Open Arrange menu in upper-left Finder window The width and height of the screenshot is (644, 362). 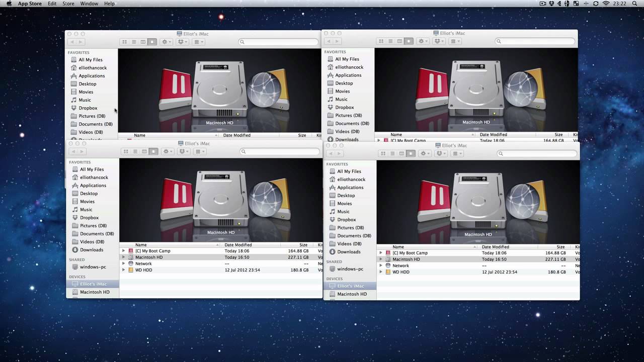[199, 42]
